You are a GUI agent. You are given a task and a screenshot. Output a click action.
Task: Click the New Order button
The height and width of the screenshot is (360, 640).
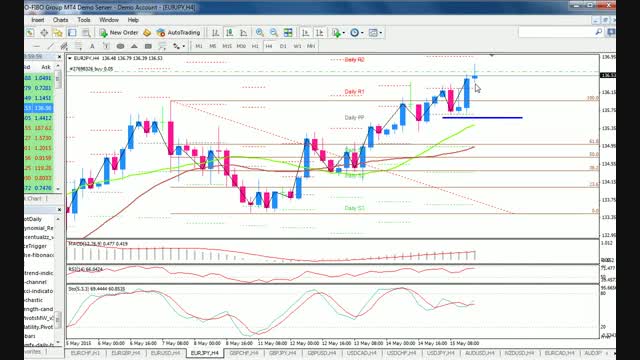point(119,33)
